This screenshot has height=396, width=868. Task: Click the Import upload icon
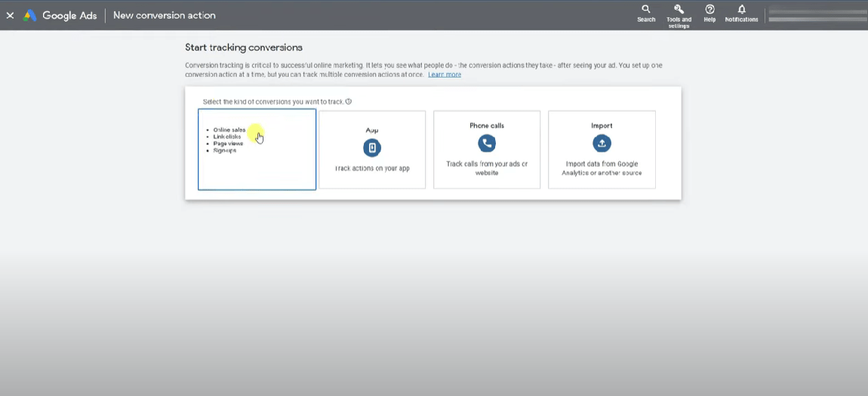pyautogui.click(x=602, y=143)
